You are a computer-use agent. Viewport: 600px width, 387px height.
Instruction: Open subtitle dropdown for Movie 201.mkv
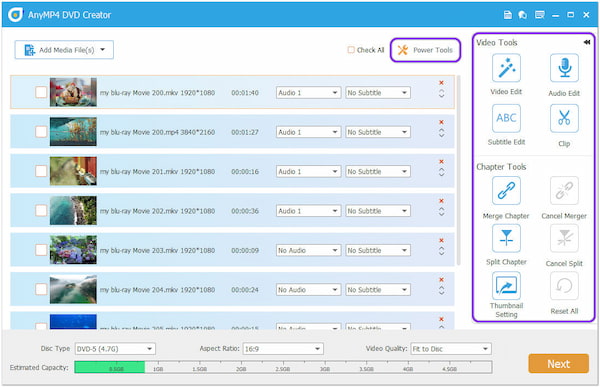click(378, 171)
